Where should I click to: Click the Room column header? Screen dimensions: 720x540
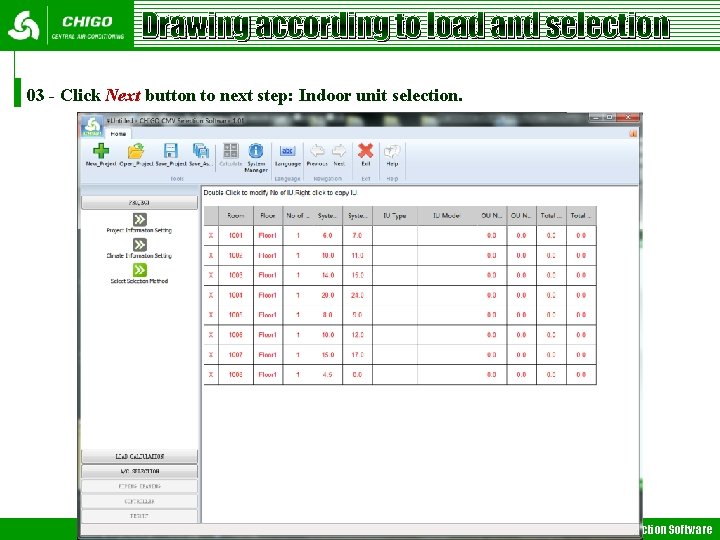[236, 216]
